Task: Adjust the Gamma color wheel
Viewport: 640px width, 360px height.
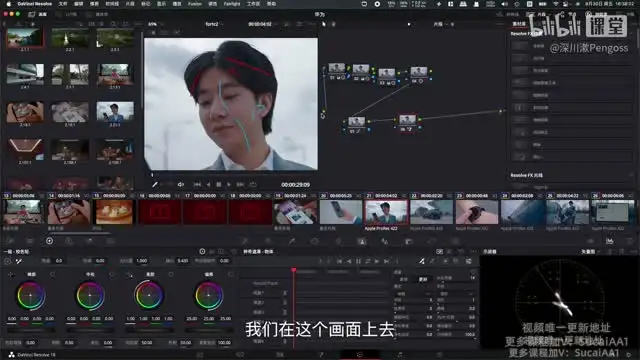Action: coord(90,296)
